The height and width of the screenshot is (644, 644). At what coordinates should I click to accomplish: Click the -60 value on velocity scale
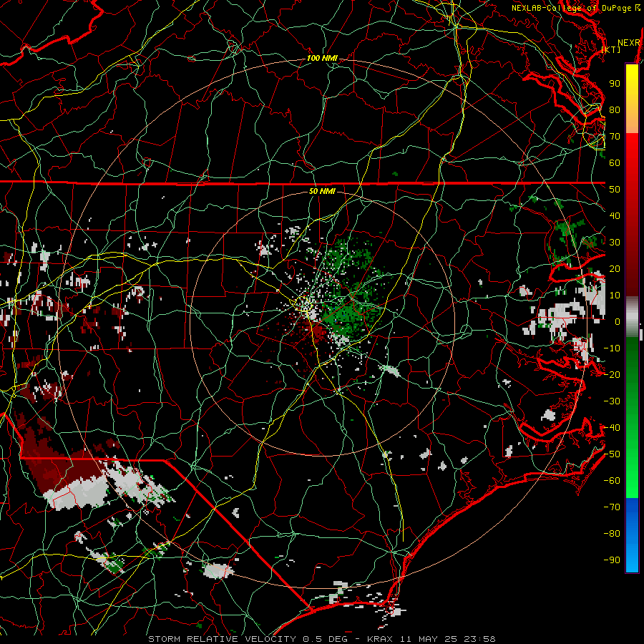tap(612, 481)
